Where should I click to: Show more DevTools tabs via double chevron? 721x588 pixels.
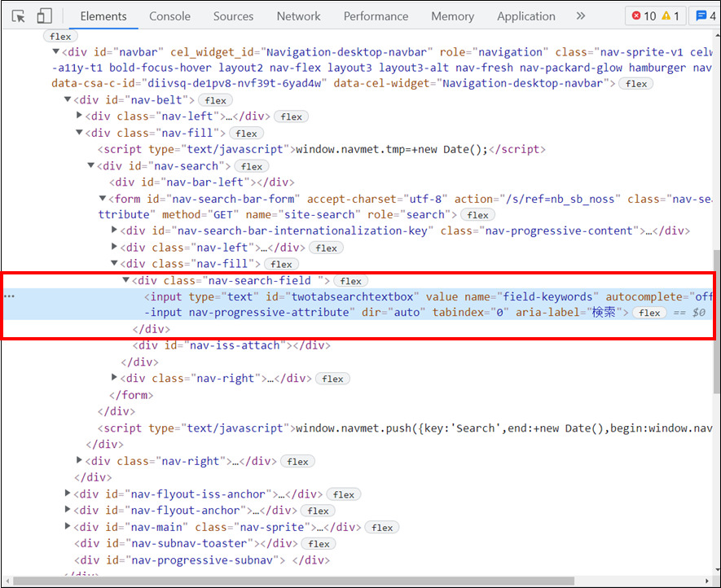tap(581, 16)
